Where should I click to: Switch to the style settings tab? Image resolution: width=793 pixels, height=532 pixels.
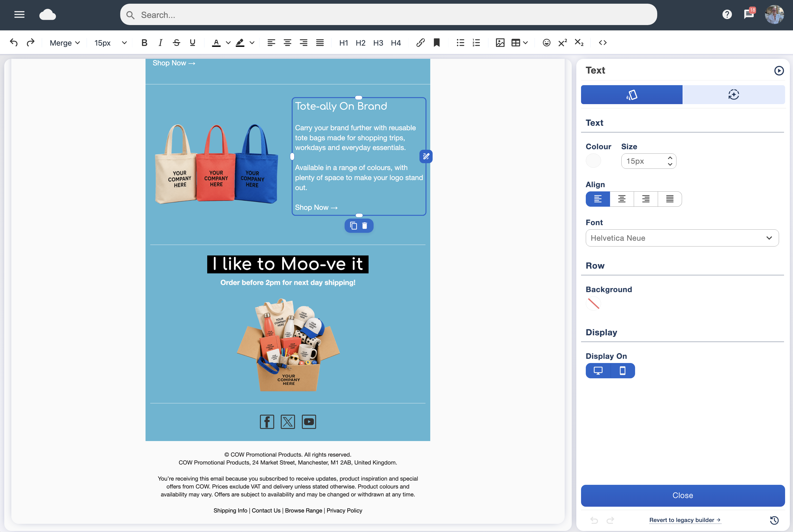click(x=631, y=95)
